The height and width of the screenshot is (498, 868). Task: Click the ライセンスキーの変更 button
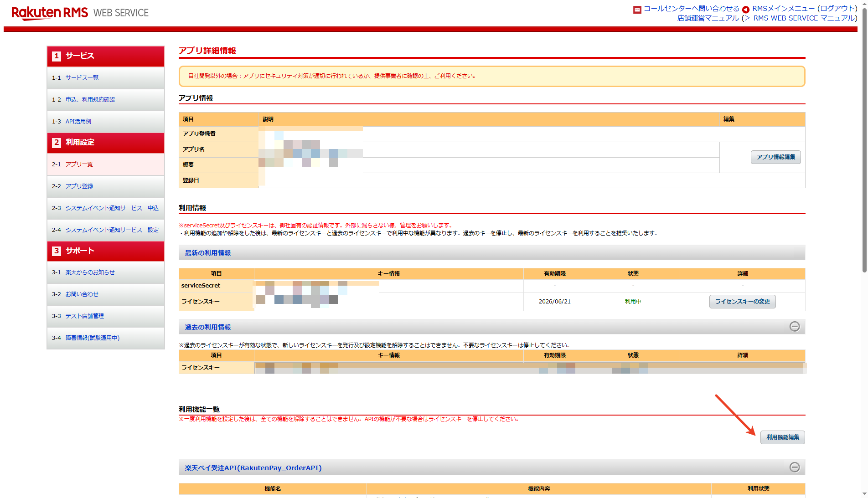coord(743,302)
